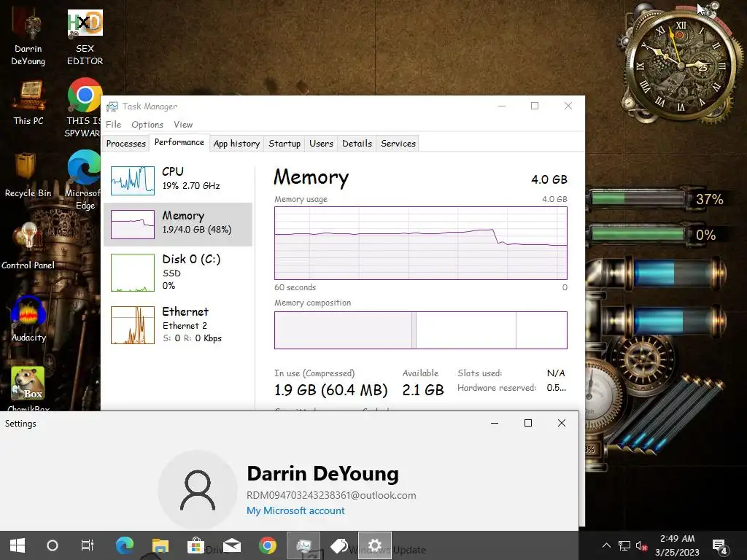Switch to the Details tab
Screen dimensions: 747x560
click(x=357, y=144)
